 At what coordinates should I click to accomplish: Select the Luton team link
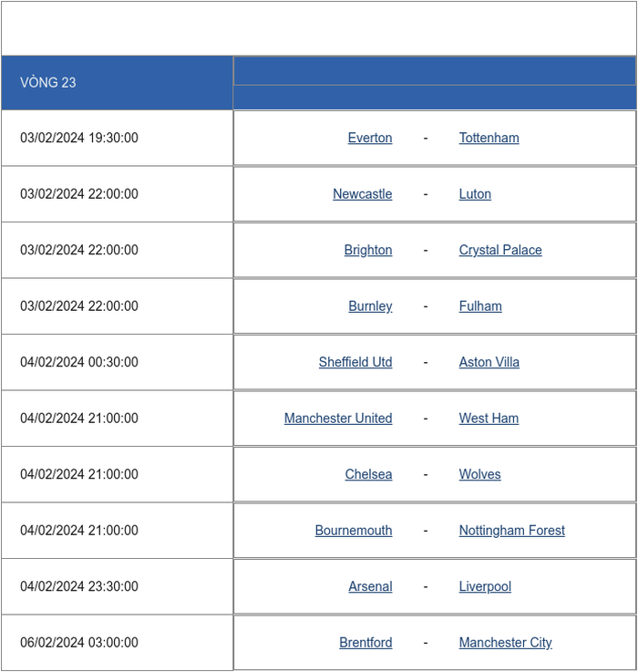475,194
